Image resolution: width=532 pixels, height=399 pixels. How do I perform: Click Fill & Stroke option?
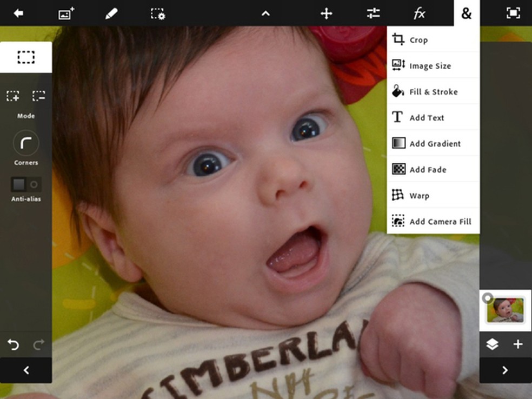(x=433, y=92)
